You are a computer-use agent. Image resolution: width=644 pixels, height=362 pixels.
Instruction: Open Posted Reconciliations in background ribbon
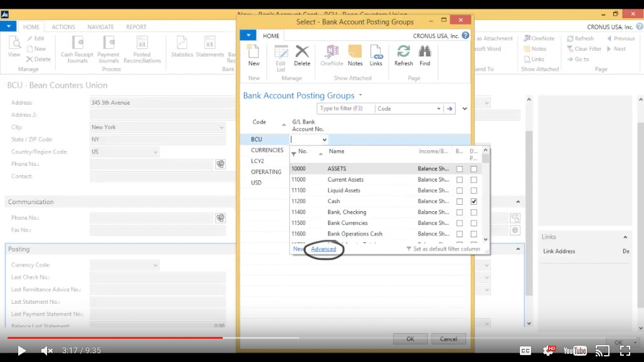(142, 49)
